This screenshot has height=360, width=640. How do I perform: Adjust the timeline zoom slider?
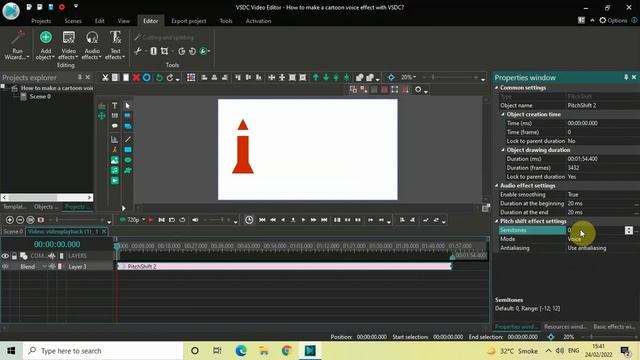coord(78,220)
